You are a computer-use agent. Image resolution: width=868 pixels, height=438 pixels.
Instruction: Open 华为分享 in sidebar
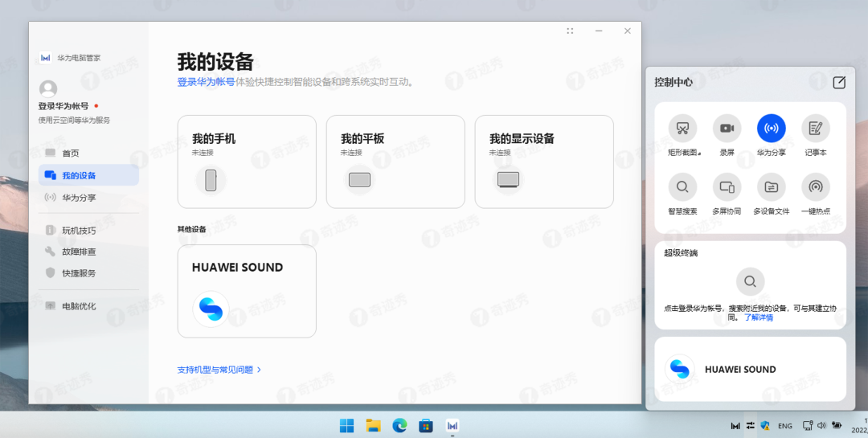pyautogui.click(x=88, y=197)
